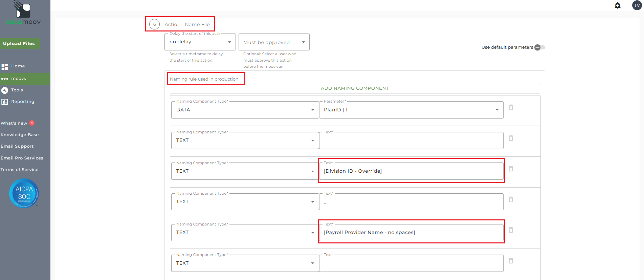Open the DATA naming component type dropdown
This screenshot has height=280, width=644.
pyautogui.click(x=245, y=110)
